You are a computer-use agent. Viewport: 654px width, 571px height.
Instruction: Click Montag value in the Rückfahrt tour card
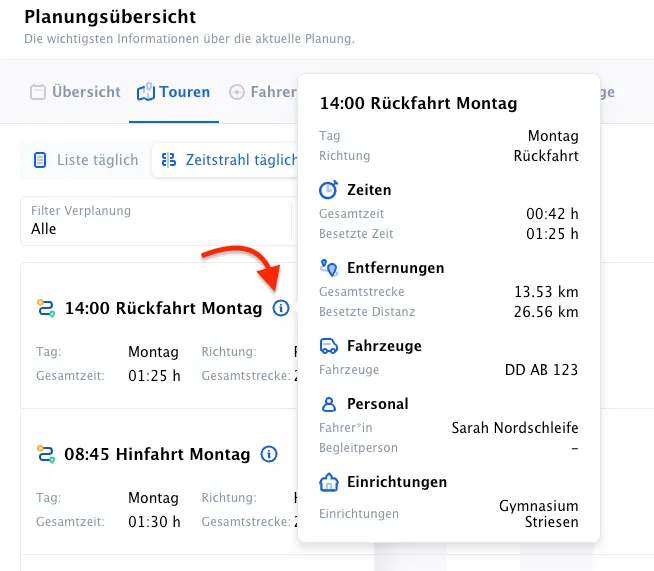tap(153, 352)
